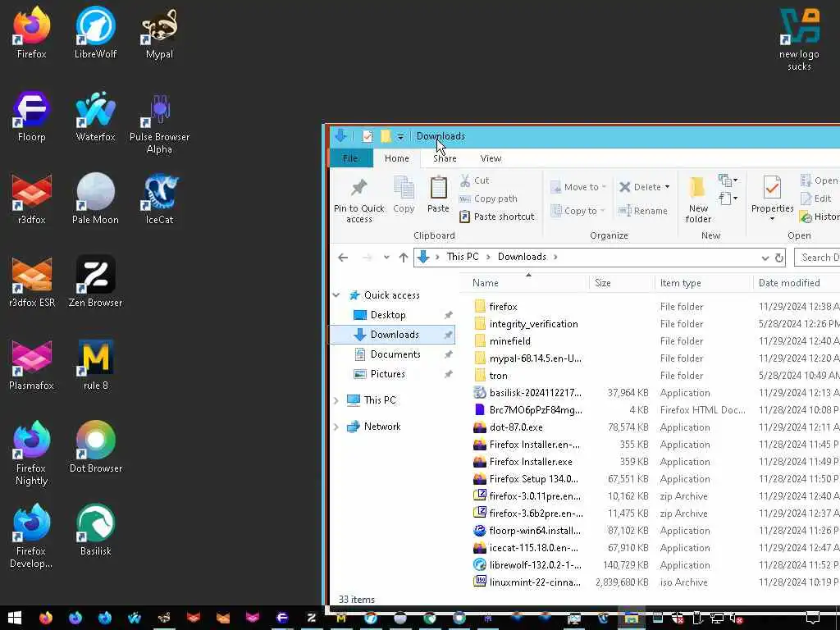Select the 'minefield' folder
The width and height of the screenshot is (840, 630).
509,341
